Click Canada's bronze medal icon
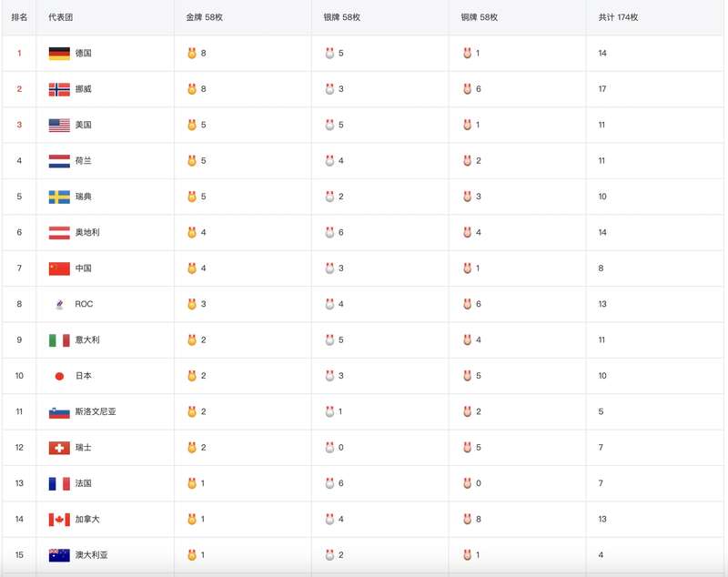 point(467,520)
